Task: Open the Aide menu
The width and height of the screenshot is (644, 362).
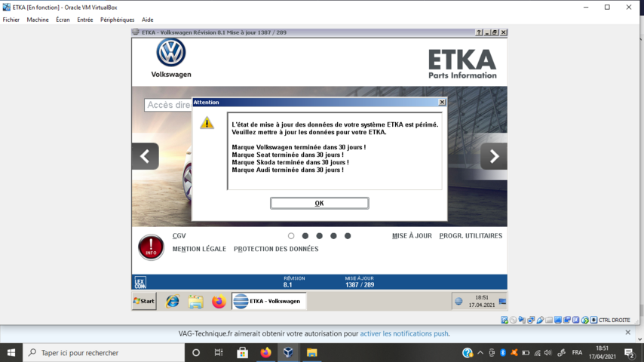Action: click(148, 20)
